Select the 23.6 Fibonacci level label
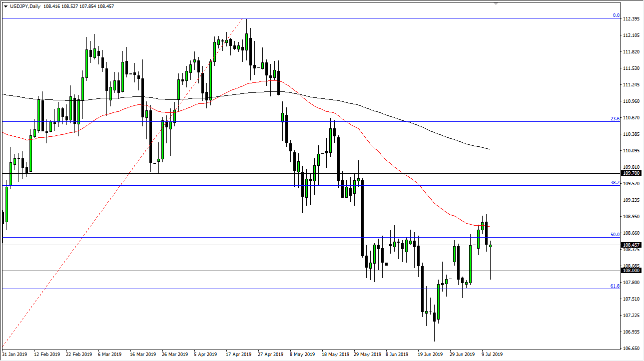The height and width of the screenshot is (361, 644). tap(615, 118)
